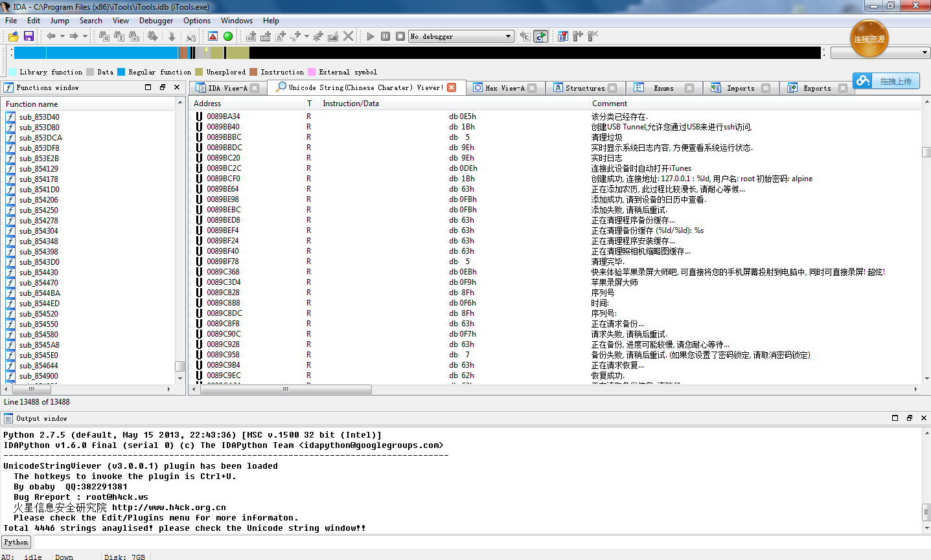Click the Instruction/Data column header
The image size is (931, 560).
click(454, 104)
